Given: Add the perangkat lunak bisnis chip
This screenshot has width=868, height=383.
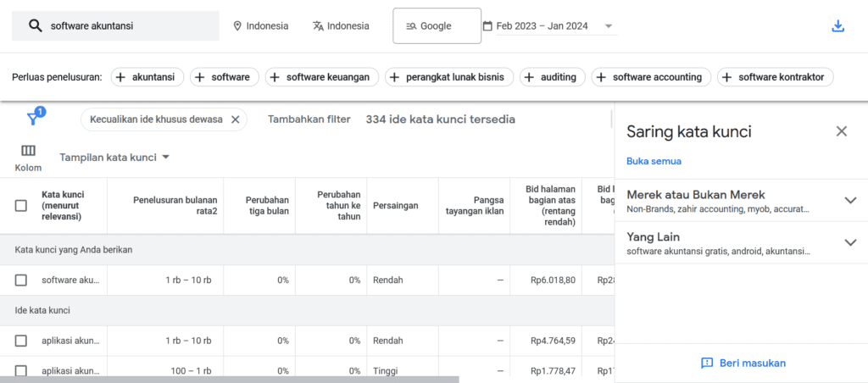Looking at the screenshot, I should (449, 77).
